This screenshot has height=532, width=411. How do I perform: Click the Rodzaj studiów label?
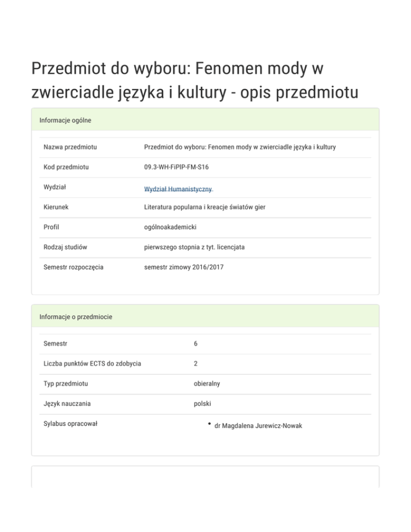click(65, 247)
